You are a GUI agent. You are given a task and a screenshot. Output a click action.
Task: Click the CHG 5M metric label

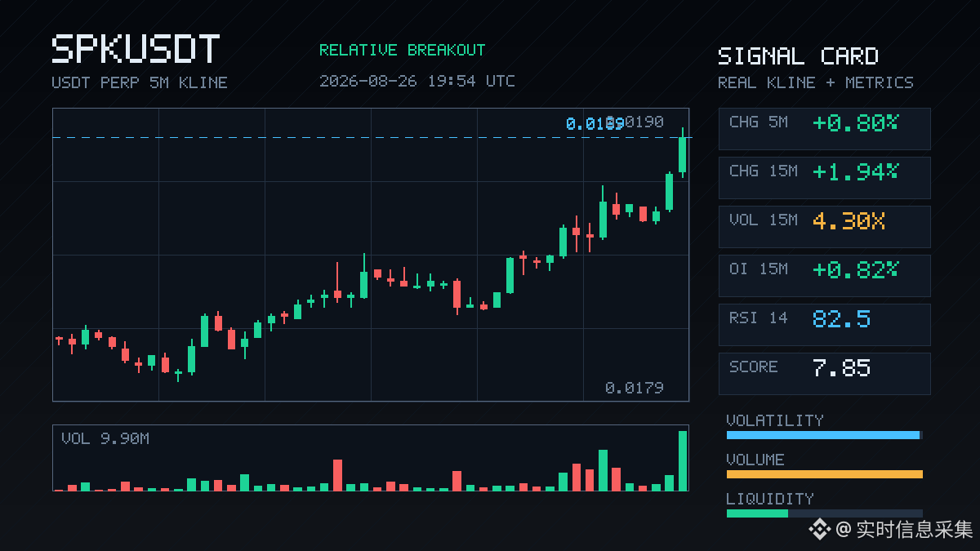point(759,122)
